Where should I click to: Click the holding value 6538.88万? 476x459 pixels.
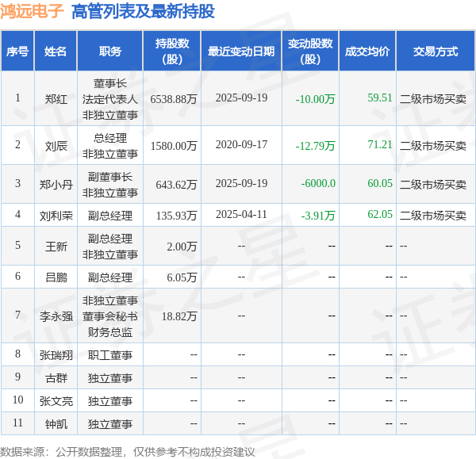click(174, 99)
